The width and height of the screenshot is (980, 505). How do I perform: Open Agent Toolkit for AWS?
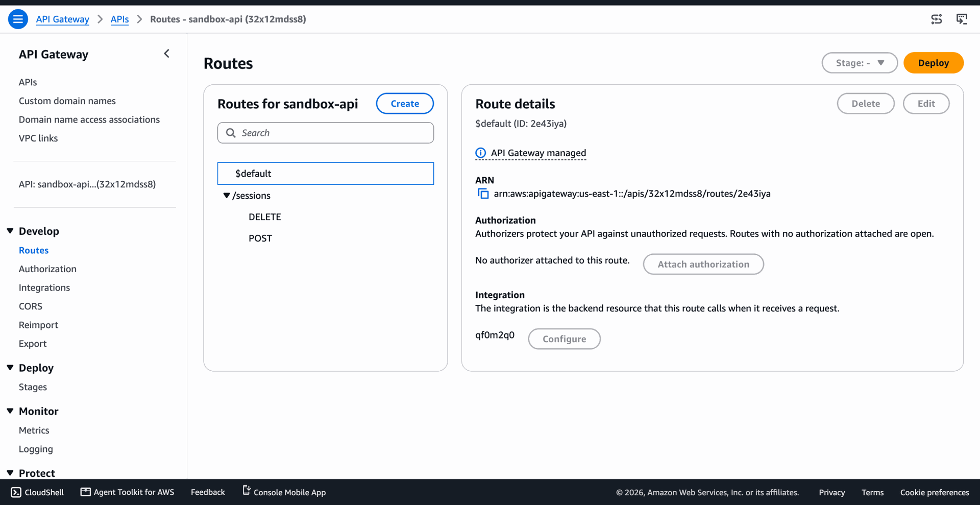click(128, 492)
